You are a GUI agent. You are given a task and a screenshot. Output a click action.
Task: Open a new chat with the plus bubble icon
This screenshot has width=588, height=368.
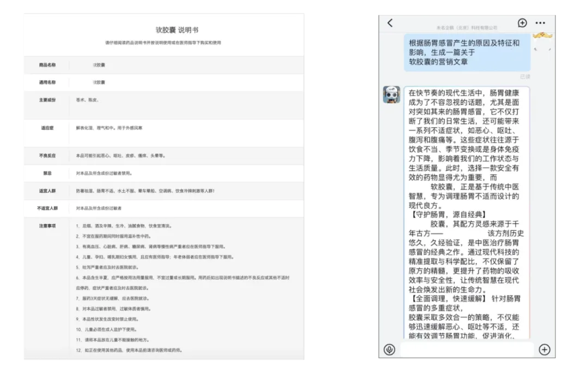coord(522,23)
